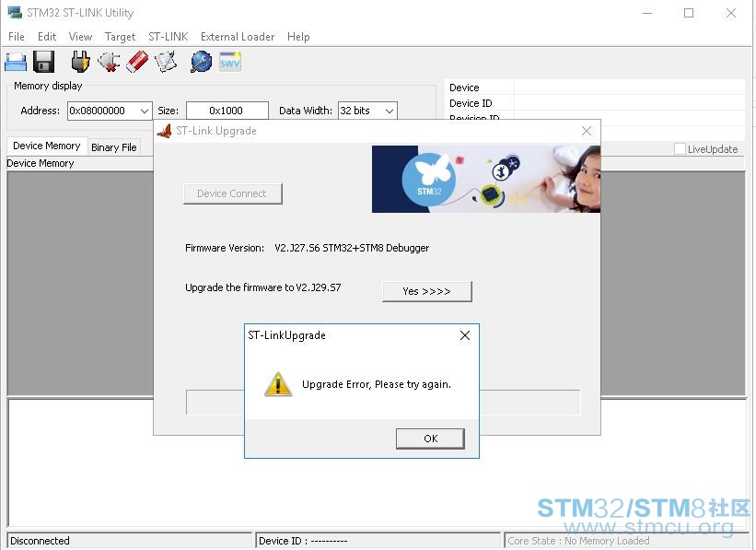The width and height of the screenshot is (756, 550).
Task: Click the Save floppy disk icon
Action: (44, 63)
